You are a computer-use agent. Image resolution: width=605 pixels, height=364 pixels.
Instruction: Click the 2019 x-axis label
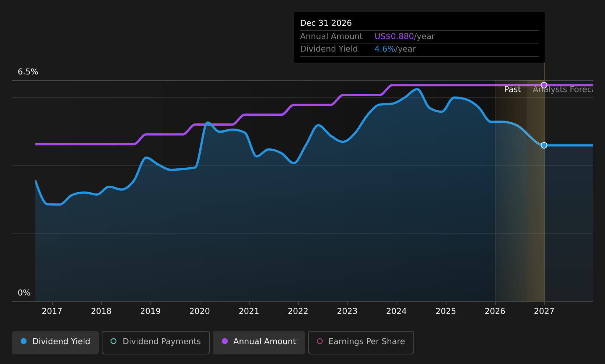click(x=150, y=311)
